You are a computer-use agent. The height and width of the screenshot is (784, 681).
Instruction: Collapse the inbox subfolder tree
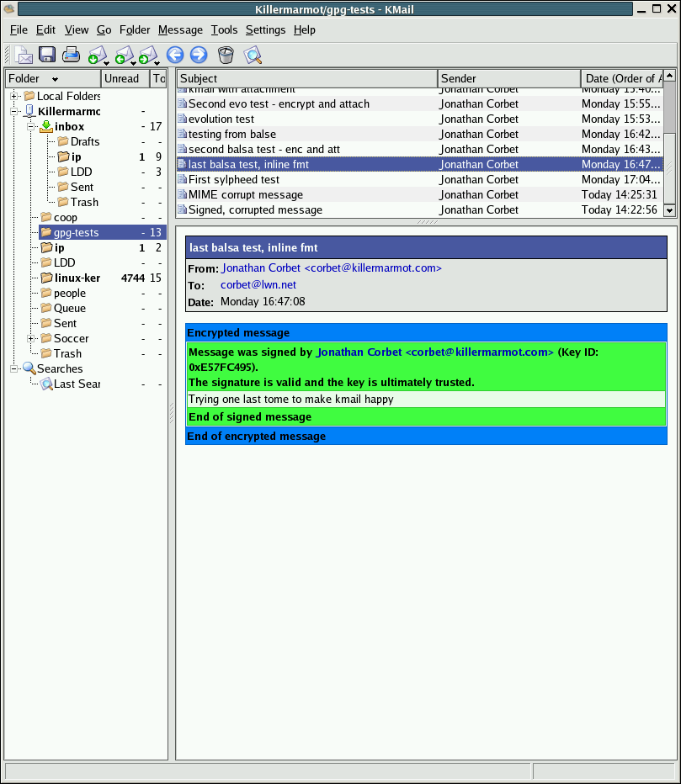[x=30, y=126]
